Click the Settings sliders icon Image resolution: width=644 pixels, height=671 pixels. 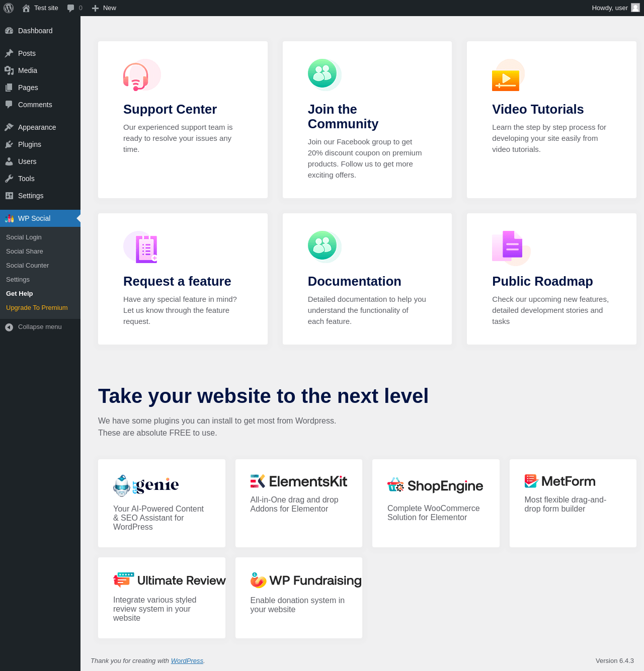coord(9,196)
